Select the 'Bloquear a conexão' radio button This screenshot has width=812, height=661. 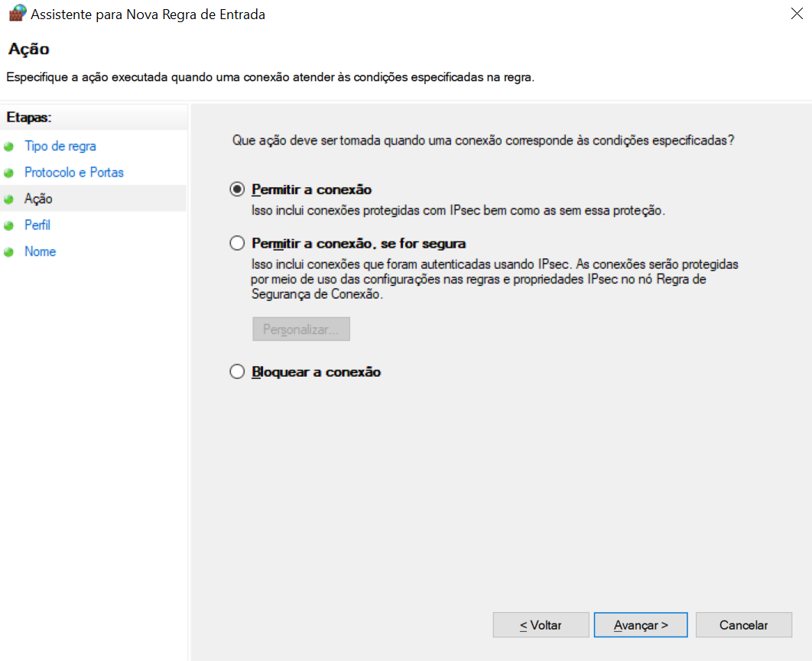click(238, 372)
